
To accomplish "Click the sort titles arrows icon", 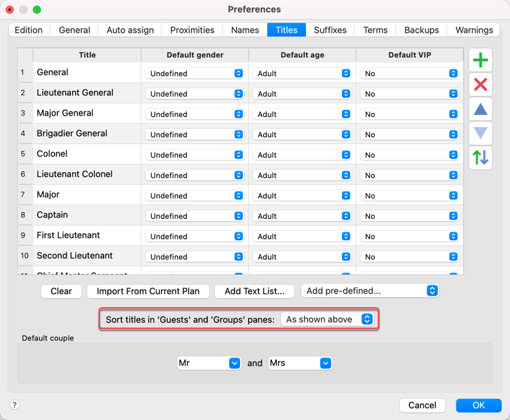I will (480, 158).
